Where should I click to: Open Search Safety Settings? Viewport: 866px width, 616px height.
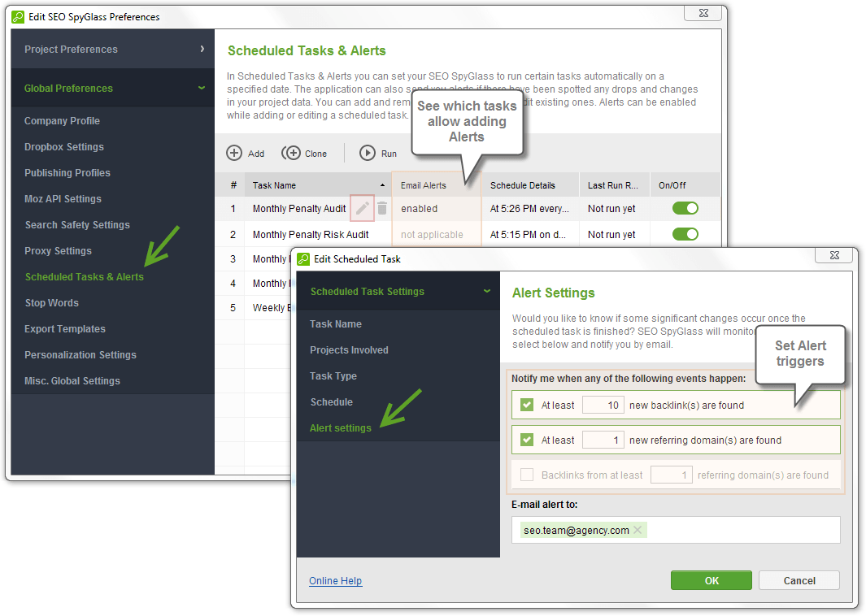tap(77, 224)
